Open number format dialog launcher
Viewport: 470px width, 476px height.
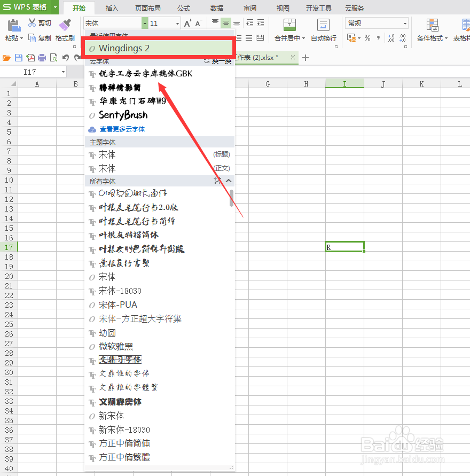click(406, 47)
